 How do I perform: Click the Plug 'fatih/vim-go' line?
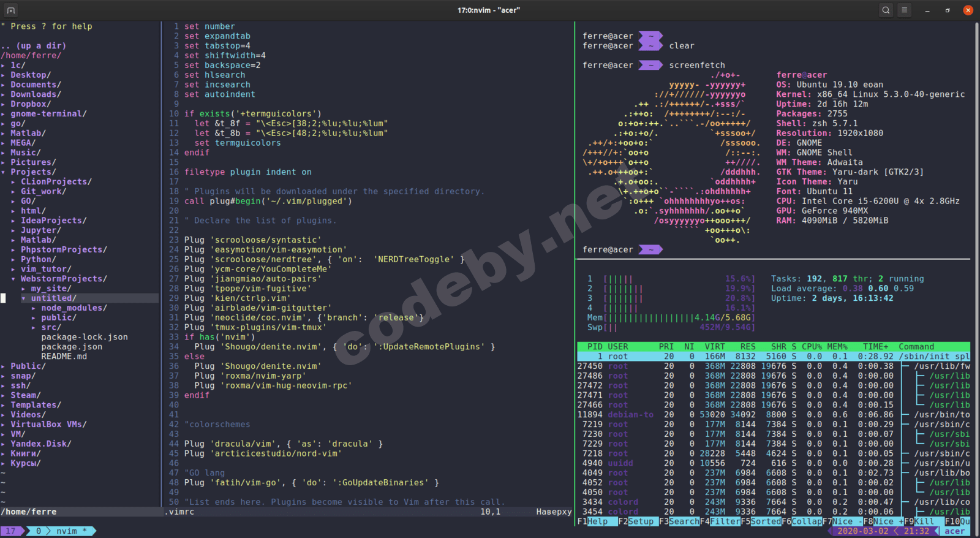(312, 483)
